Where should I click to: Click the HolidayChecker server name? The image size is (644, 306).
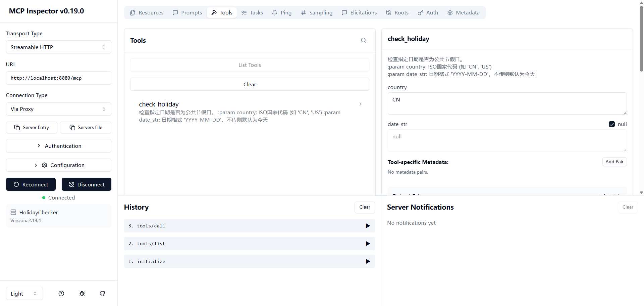click(x=39, y=213)
